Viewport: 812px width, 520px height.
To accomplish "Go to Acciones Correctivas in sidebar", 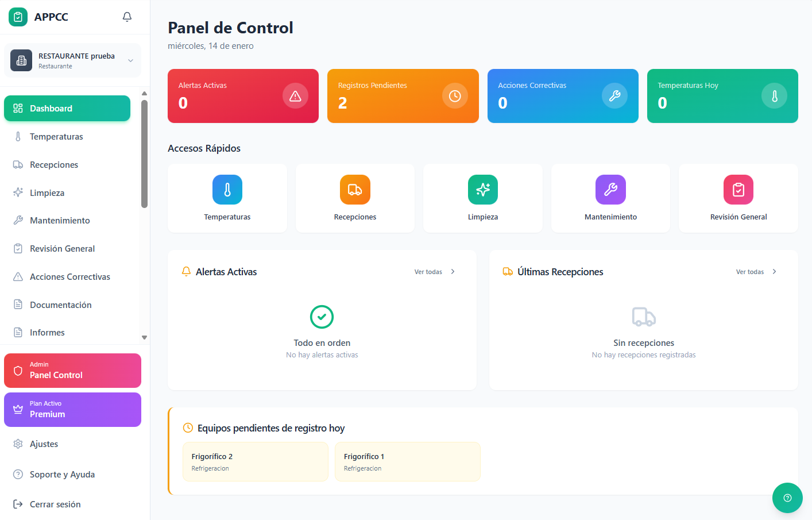I will tap(69, 277).
